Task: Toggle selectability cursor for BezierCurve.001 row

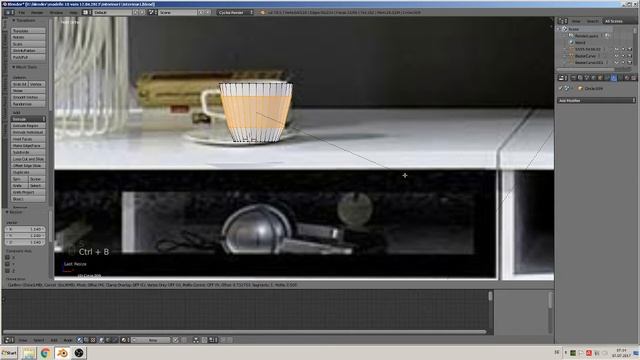Action: pos(623,62)
